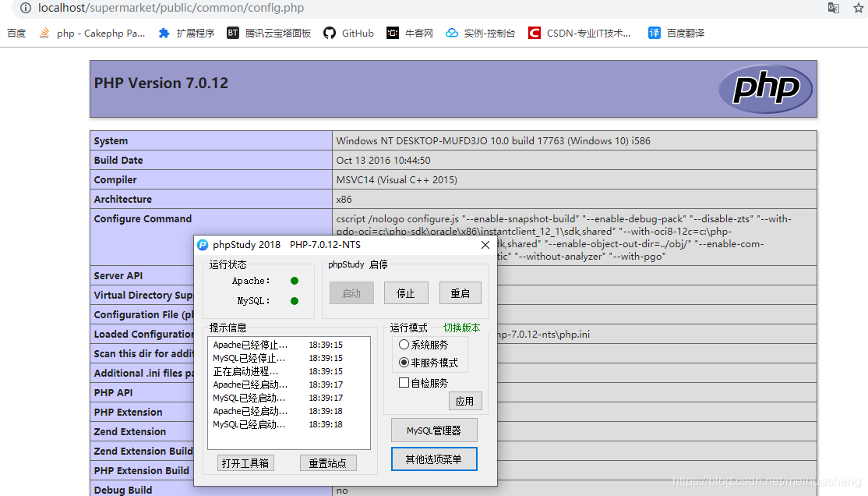Close the phpStudy 2018 window

(x=485, y=245)
